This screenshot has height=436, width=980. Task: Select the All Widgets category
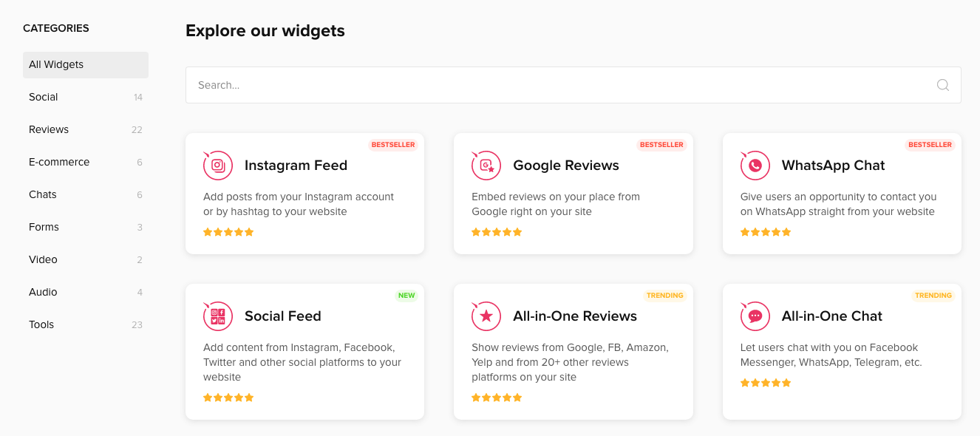(86, 65)
